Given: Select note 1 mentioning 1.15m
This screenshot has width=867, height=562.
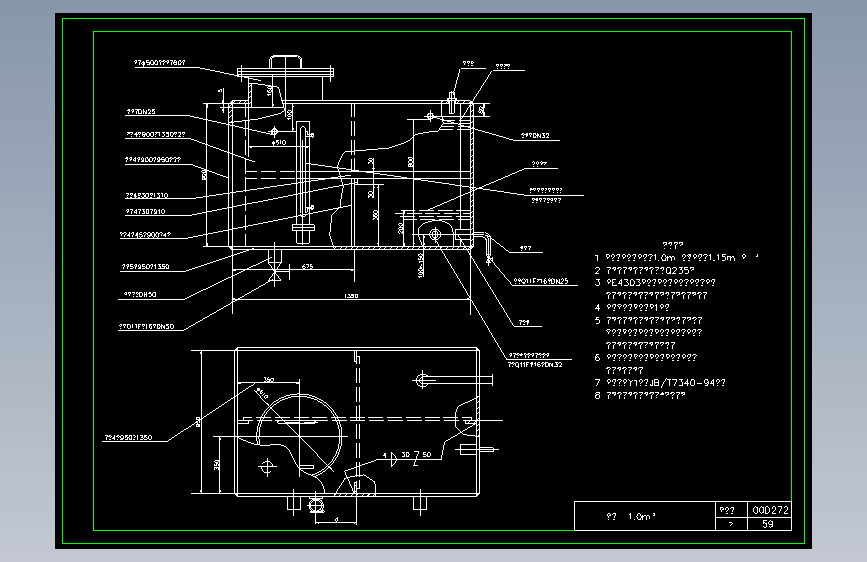Looking at the screenshot, I should pos(676,258).
